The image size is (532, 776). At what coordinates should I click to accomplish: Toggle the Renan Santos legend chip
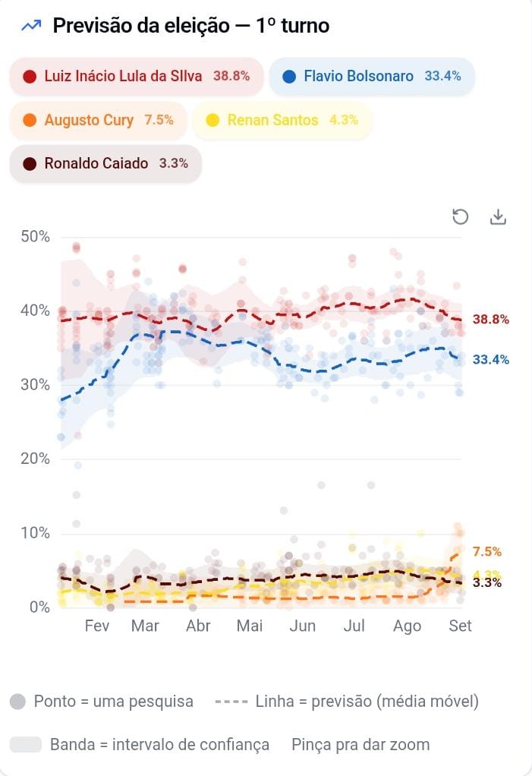pos(282,120)
